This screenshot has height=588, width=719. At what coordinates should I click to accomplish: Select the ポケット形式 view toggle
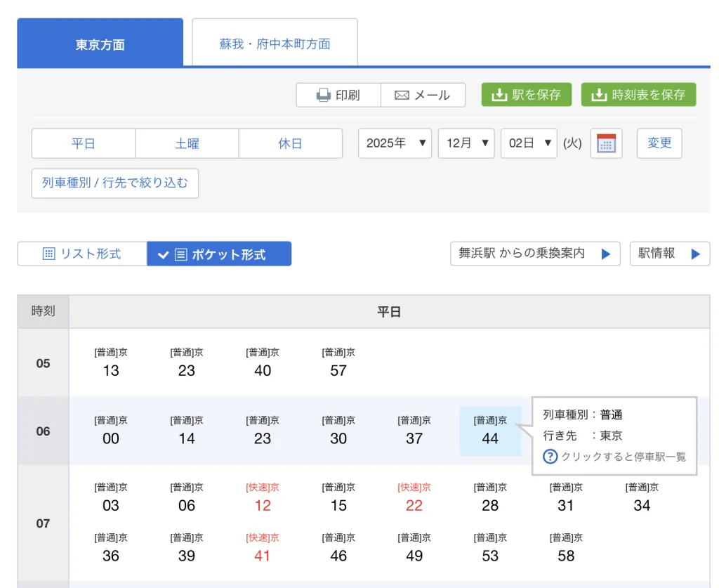(219, 254)
